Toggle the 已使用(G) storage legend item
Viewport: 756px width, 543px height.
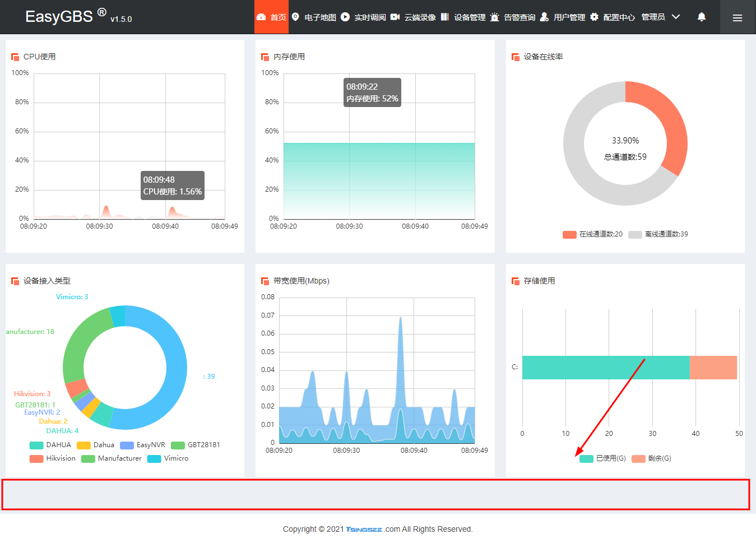tap(602, 458)
